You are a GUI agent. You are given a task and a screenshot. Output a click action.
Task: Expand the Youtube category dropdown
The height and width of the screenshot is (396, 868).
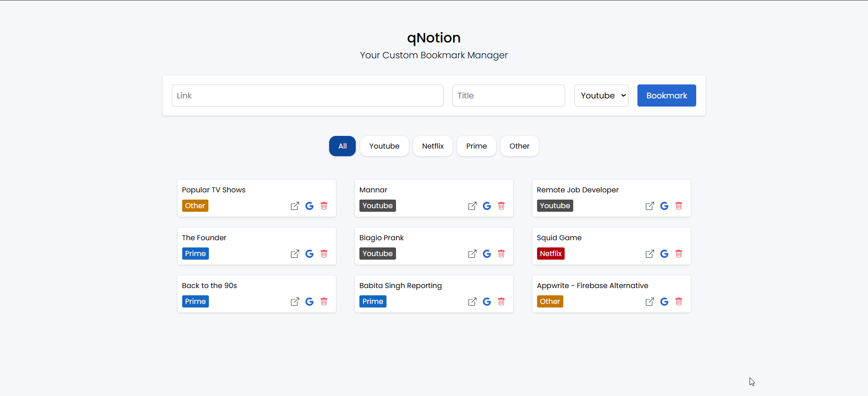601,96
